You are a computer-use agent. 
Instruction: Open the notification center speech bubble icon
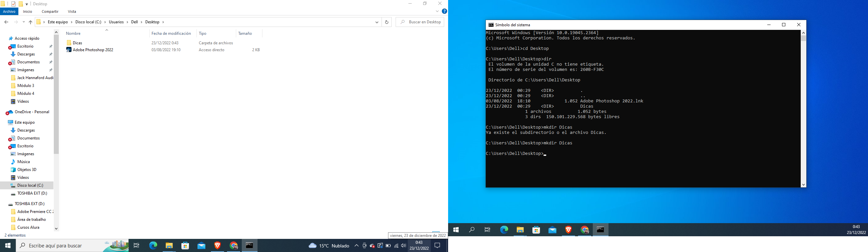tap(437, 245)
